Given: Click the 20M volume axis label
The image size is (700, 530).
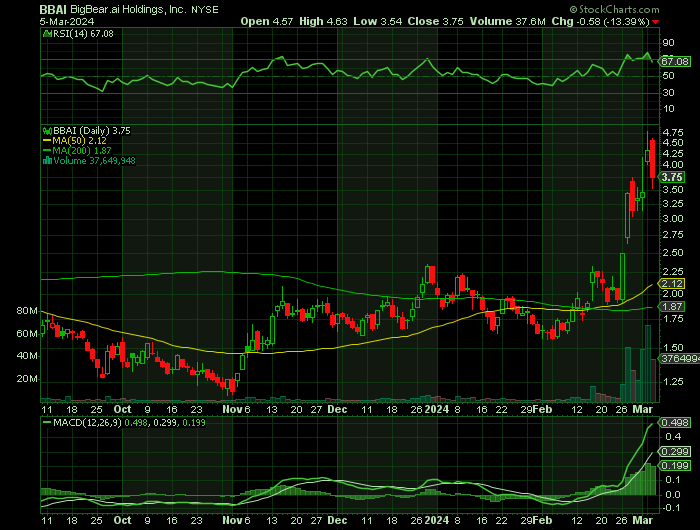Looking at the screenshot, I should coord(27,379).
